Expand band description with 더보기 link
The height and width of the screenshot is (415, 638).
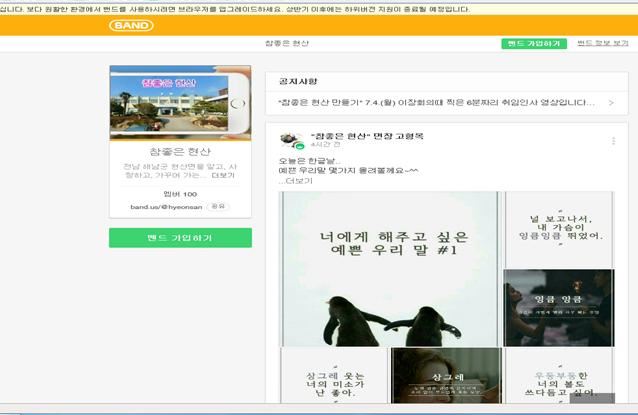(x=223, y=175)
